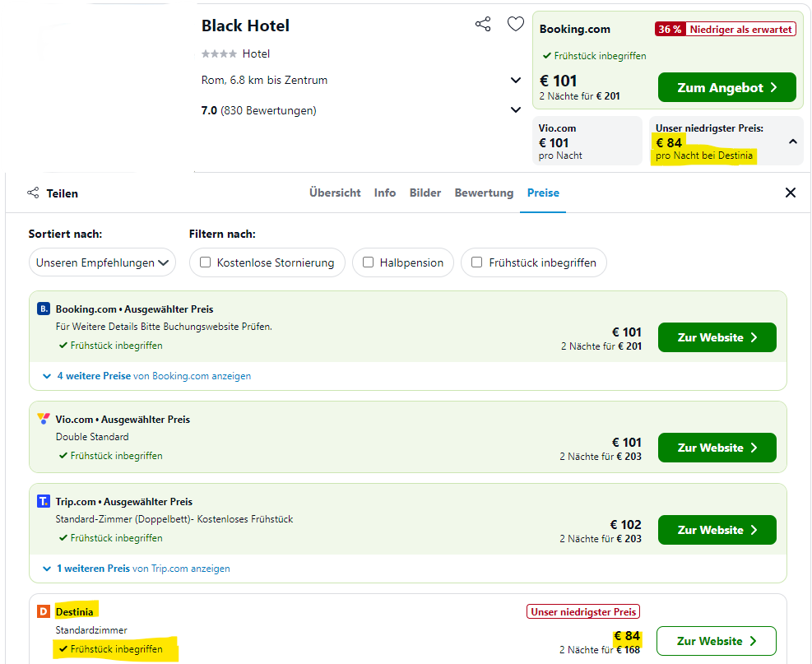Click the Standardzimmer text under Destinia
Screen dimensions: 812x664
click(x=91, y=630)
